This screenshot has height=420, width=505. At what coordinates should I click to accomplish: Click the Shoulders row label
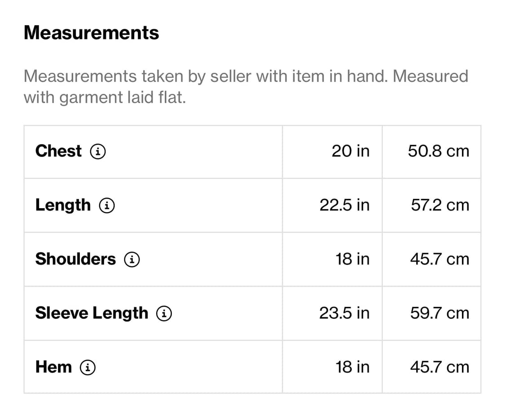[75, 259]
